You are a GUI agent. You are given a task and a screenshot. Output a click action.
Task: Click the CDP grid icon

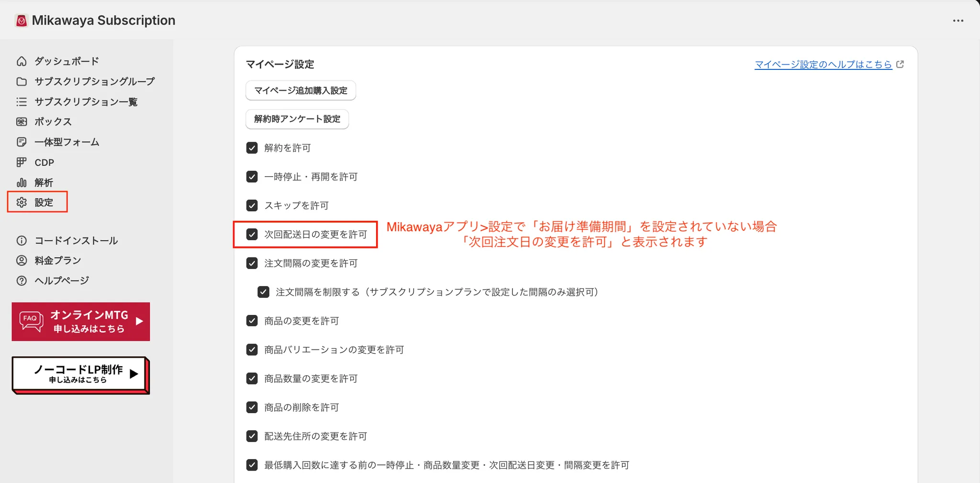point(22,162)
